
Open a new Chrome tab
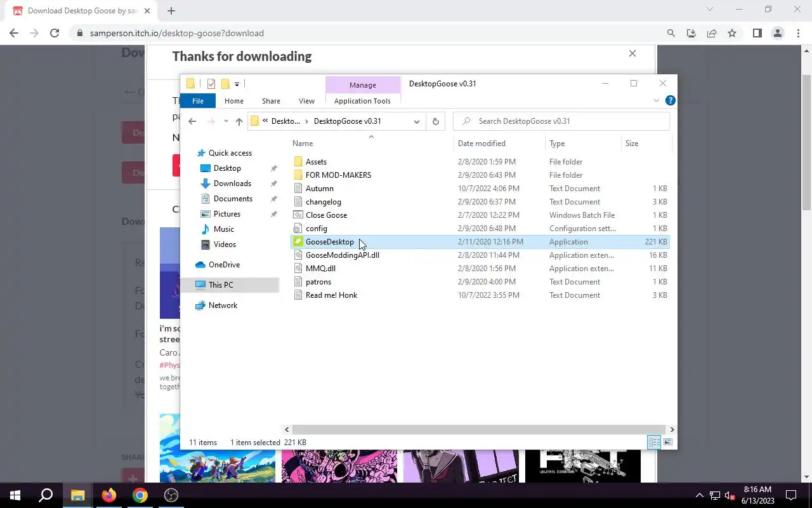(171, 10)
